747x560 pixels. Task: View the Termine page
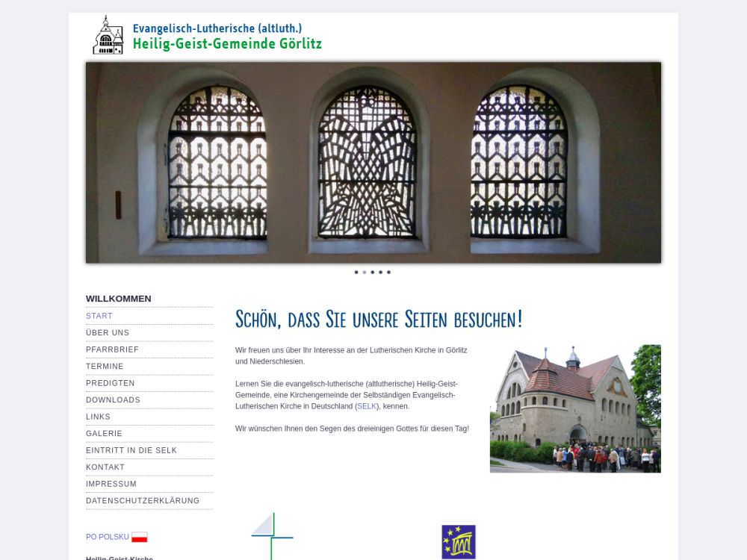105,367
